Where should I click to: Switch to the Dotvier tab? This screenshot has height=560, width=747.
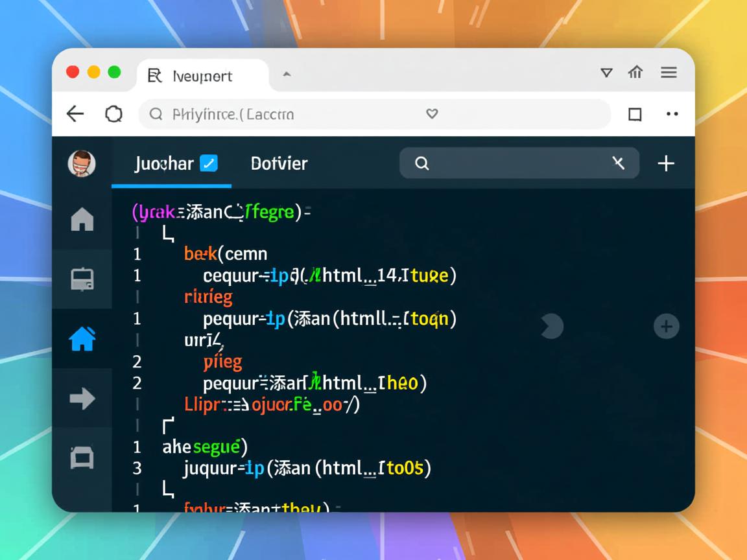[279, 163]
